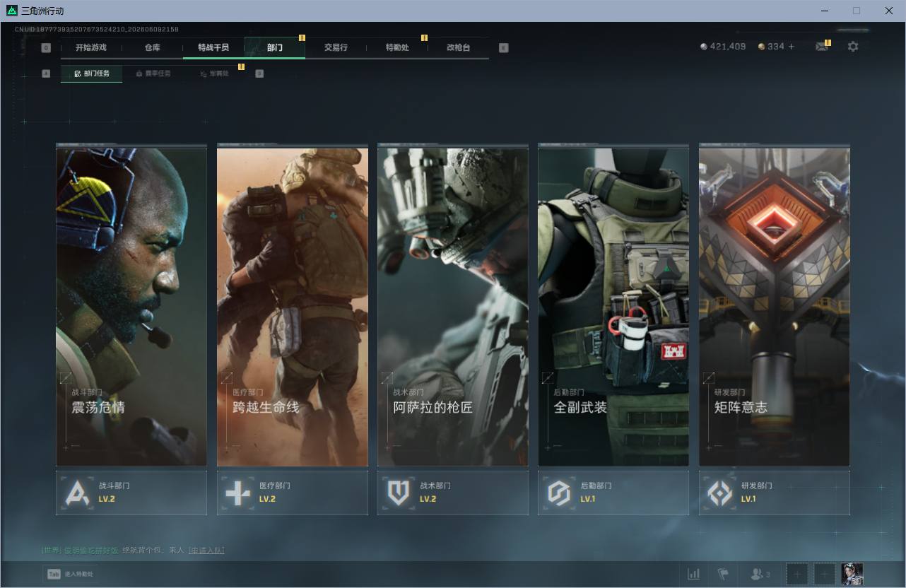This screenshot has width=906, height=588.
Task: Click the 阿萨拉的枪匠 title text
Action: [433, 407]
